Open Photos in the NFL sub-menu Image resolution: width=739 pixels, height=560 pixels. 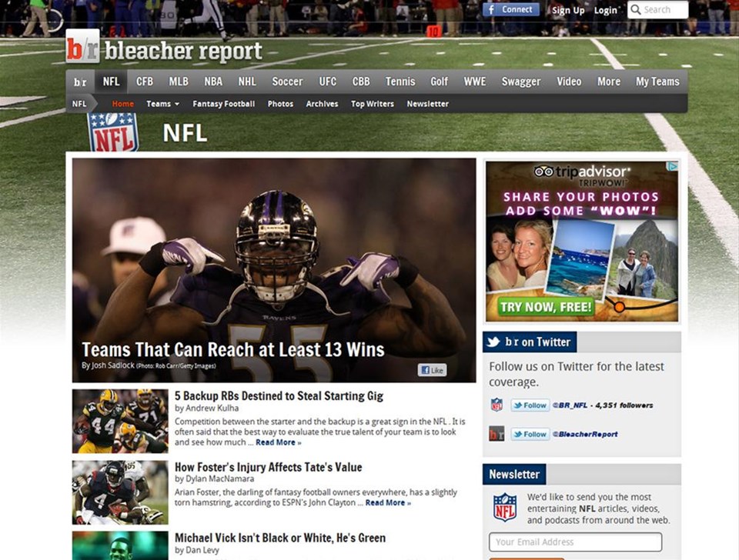[280, 104]
